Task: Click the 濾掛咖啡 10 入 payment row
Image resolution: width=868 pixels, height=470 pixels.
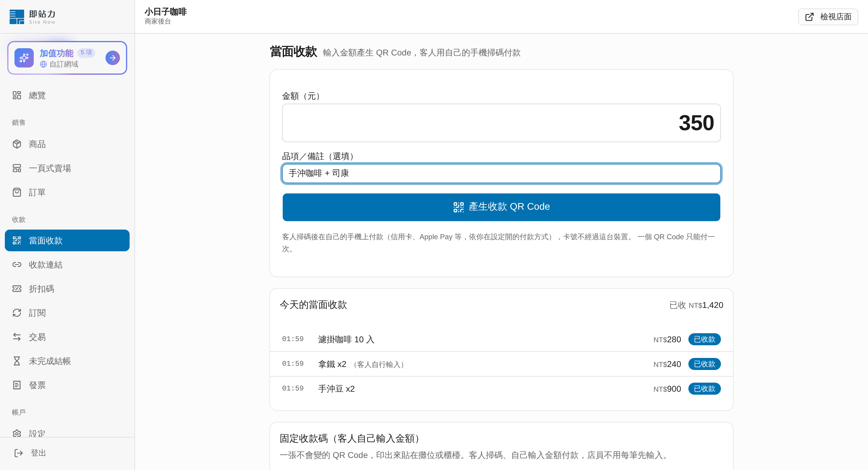Action: coord(502,339)
